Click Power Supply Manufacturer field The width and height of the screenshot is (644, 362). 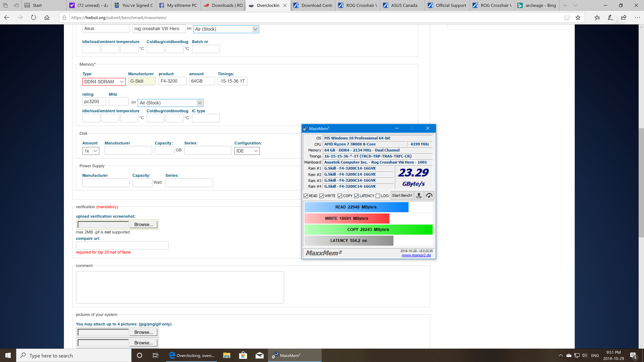click(x=106, y=183)
